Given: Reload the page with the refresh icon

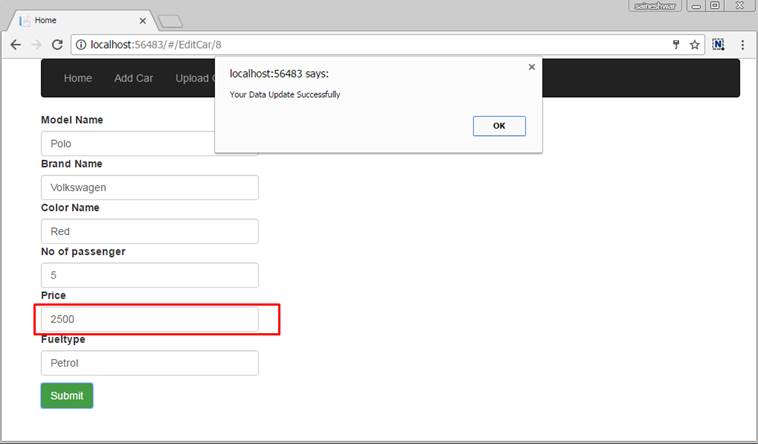Looking at the screenshot, I should [x=57, y=45].
